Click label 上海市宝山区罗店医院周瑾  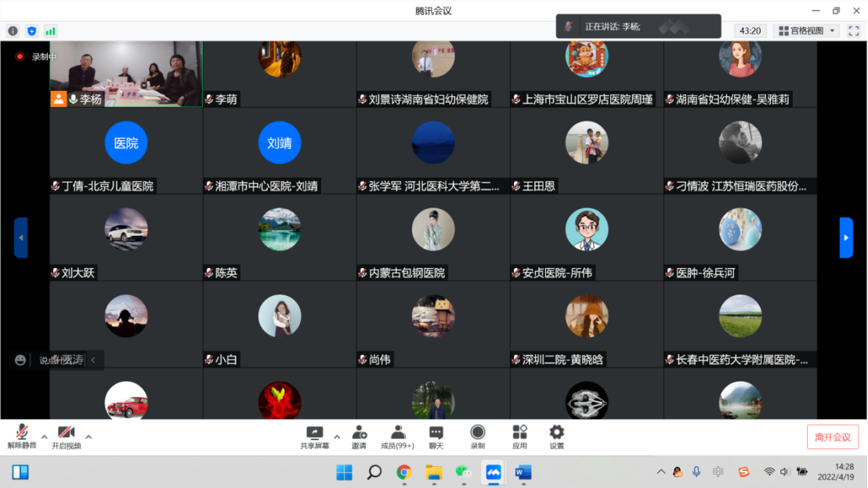click(x=588, y=99)
